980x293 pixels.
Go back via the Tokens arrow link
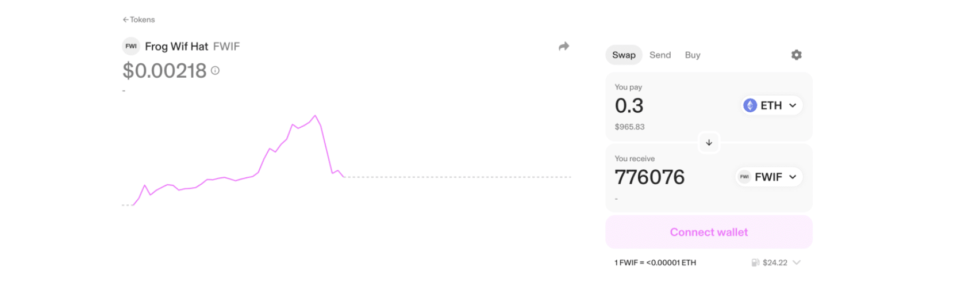point(139,20)
